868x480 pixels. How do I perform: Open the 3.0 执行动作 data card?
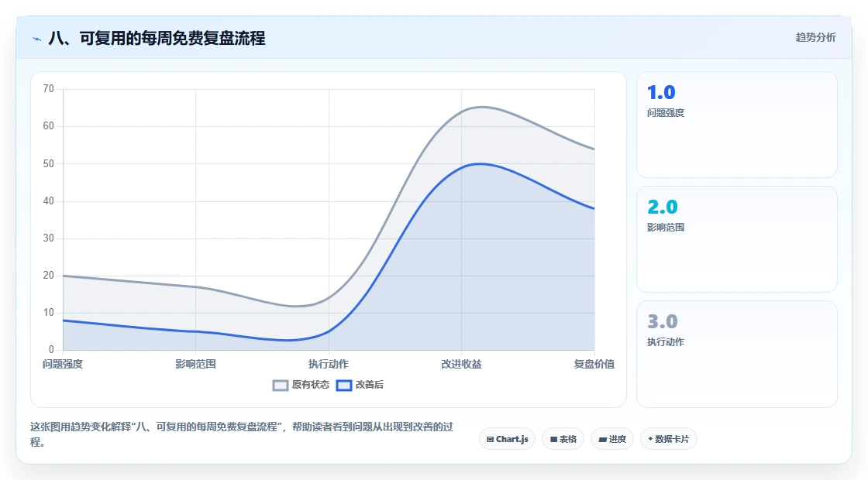tap(737, 354)
